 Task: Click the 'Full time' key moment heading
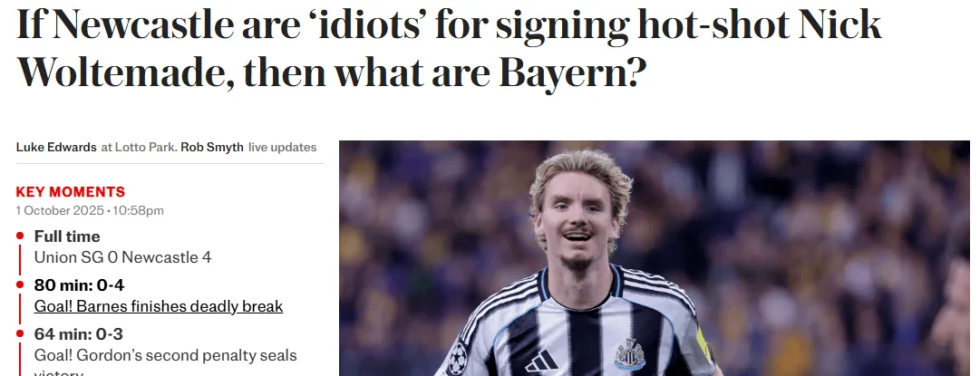(67, 236)
